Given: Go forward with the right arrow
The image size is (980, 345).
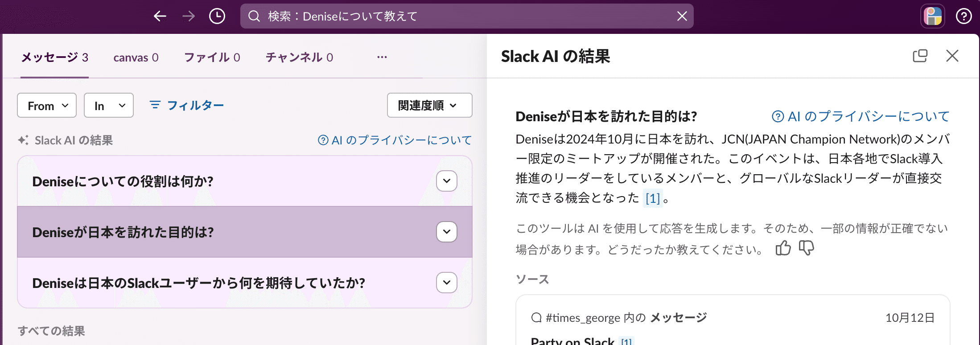Looking at the screenshot, I should [189, 16].
